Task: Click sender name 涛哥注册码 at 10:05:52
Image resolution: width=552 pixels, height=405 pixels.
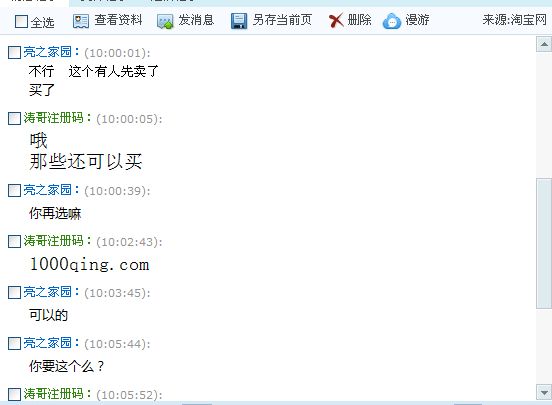Action: (54, 394)
